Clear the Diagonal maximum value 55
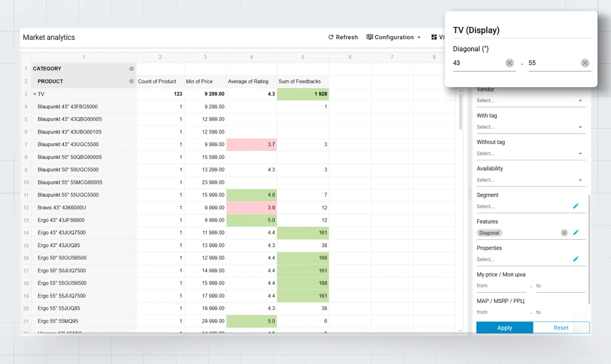This screenshot has width=611, height=364. [585, 62]
